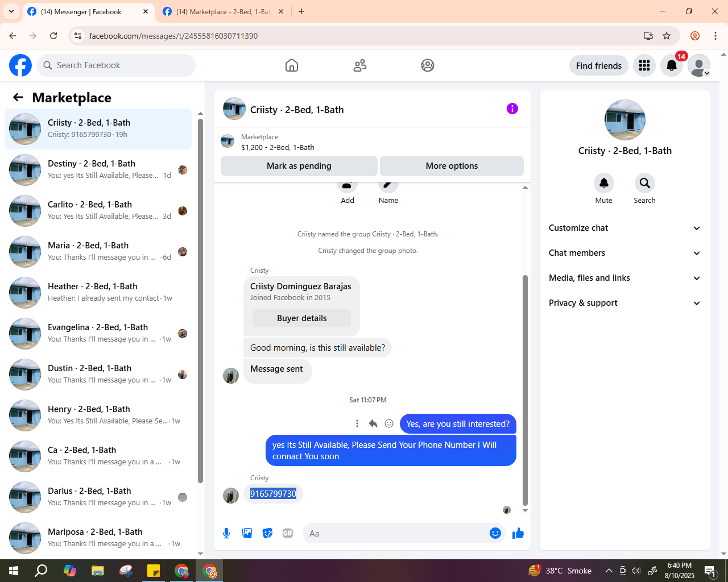Open Mariposa 2-Bed, 1-Bath conversation

98,538
